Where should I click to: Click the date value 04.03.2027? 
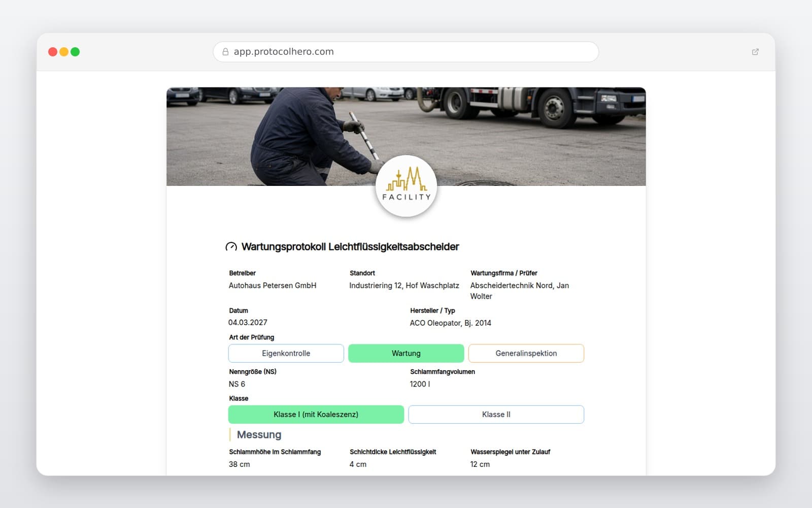coord(248,323)
